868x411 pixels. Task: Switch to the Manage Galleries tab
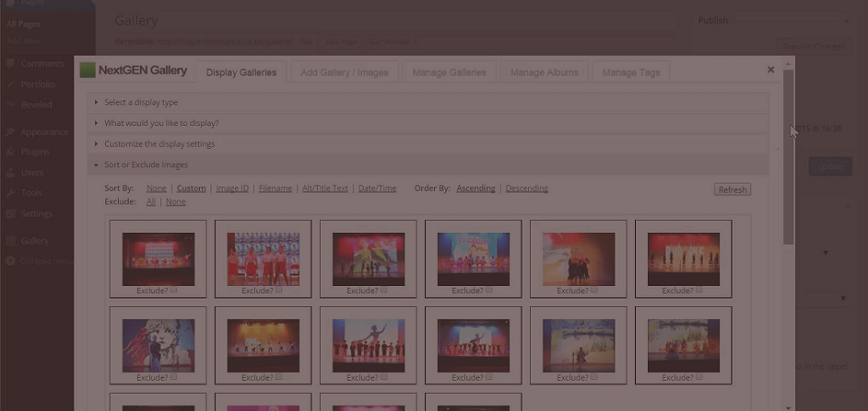(x=449, y=72)
